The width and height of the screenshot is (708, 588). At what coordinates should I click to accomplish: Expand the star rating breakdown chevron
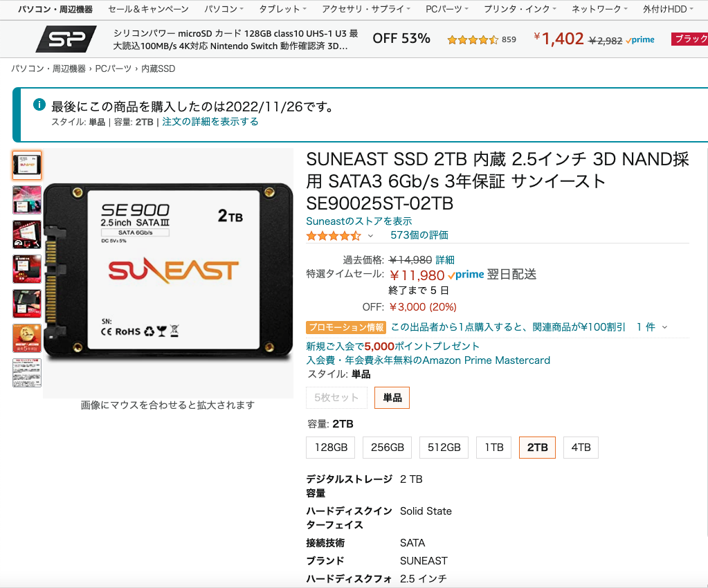pyautogui.click(x=371, y=236)
